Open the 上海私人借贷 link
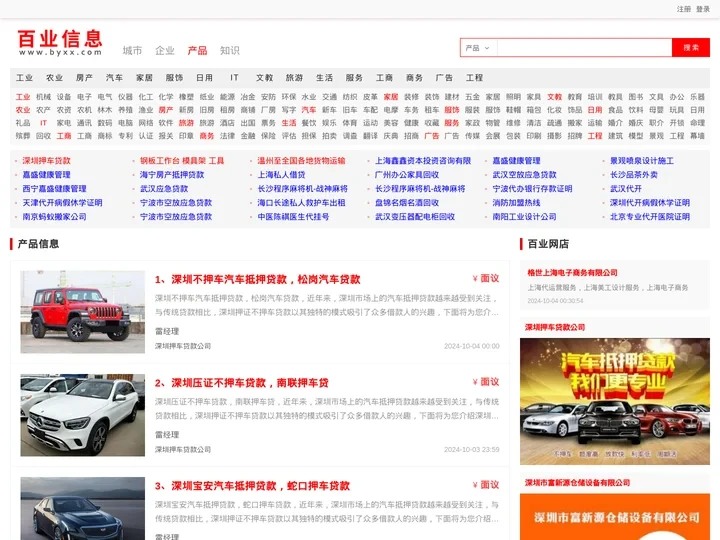The height and width of the screenshot is (540, 720). click(x=281, y=174)
